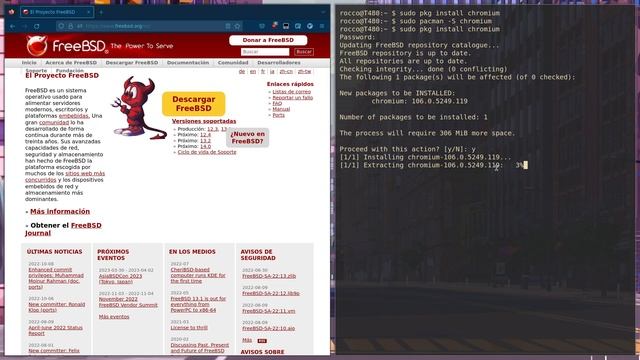Click the browser forward arrow

(x=24, y=26)
